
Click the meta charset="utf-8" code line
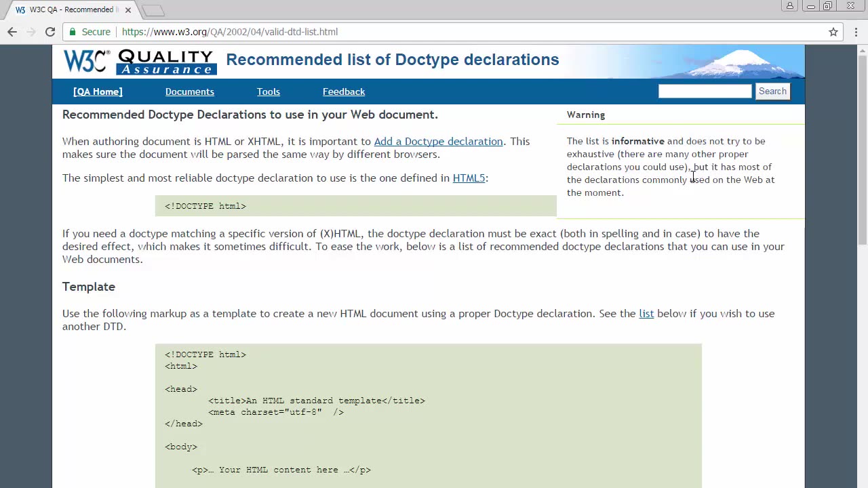tap(276, 412)
